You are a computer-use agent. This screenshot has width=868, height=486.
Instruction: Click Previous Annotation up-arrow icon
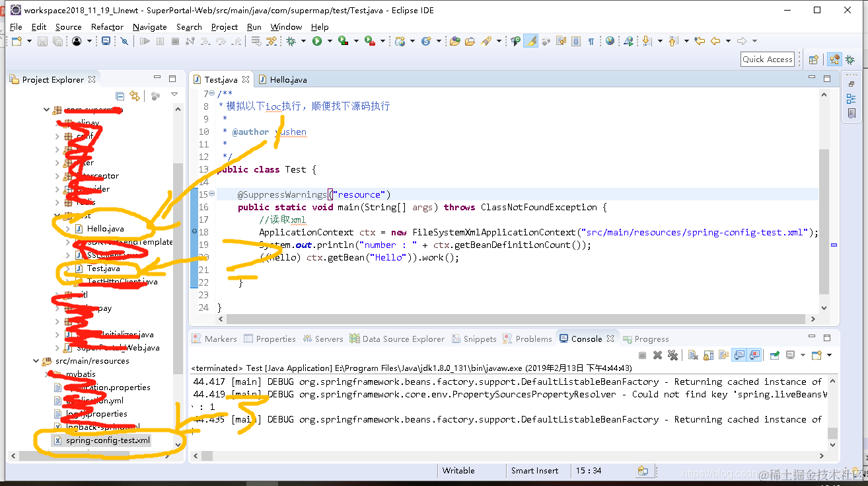click(x=673, y=41)
